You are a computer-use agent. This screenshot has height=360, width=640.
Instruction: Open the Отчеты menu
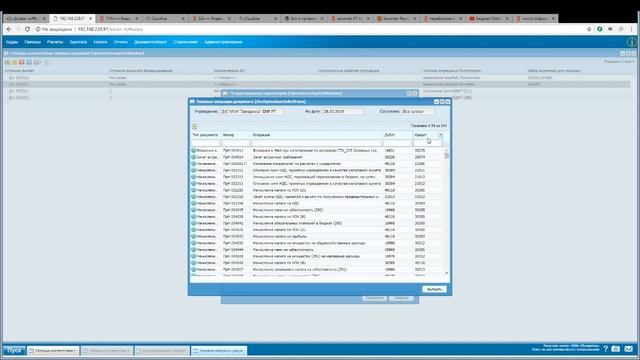click(120, 42)
